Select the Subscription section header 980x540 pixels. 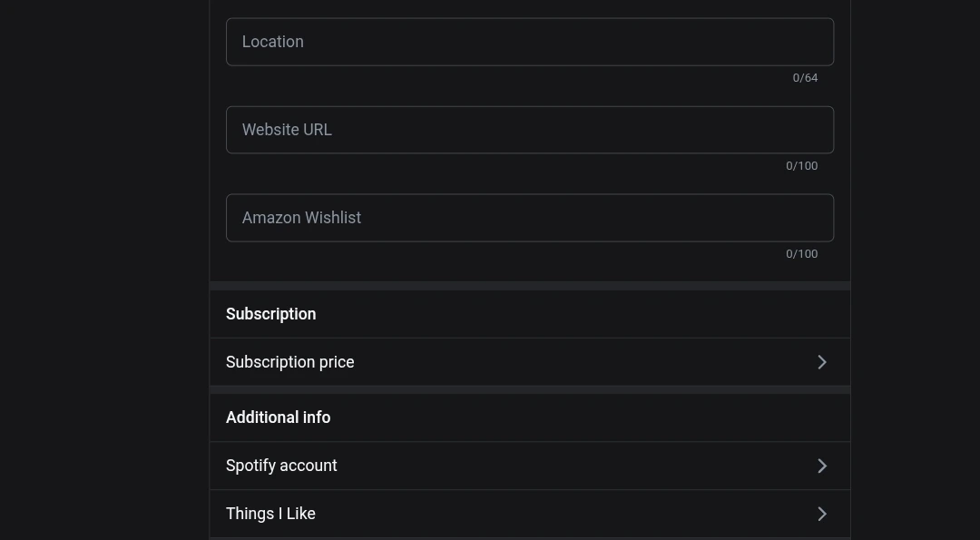(x=271, y=314)
